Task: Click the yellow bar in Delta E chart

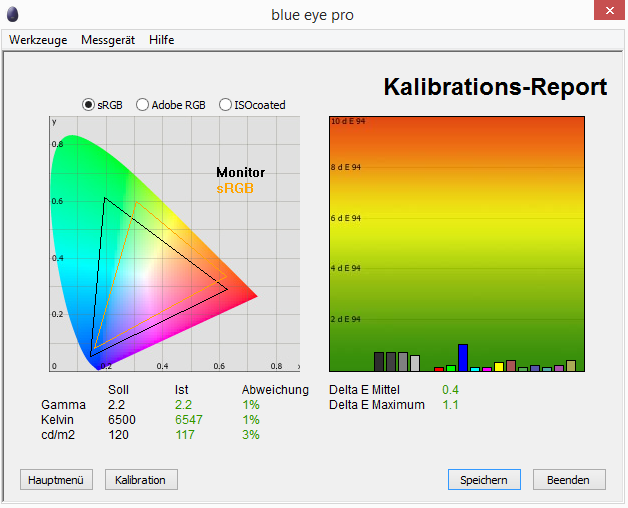Action: coord(499,367)
